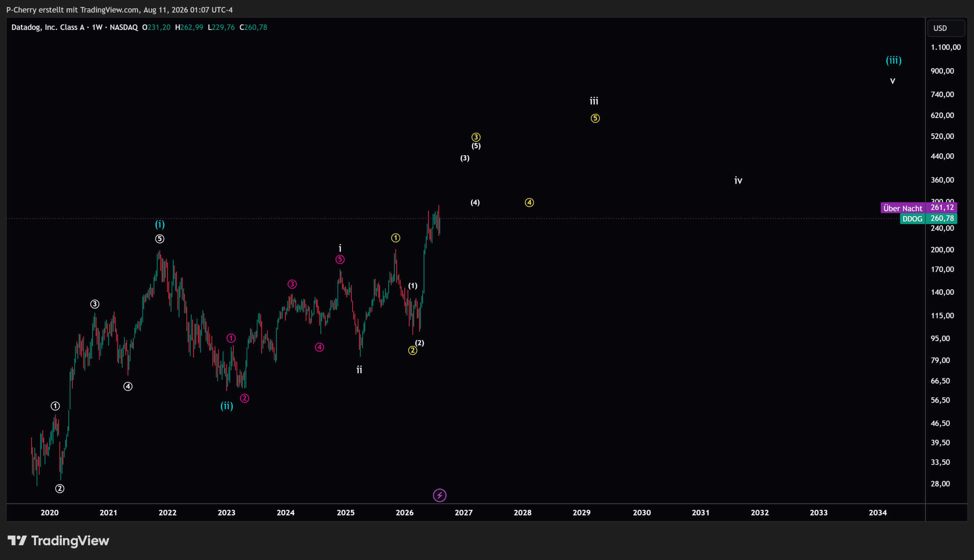Select the white 'ii' wave label
Screen dimensions: 974x560
(359, 370)
